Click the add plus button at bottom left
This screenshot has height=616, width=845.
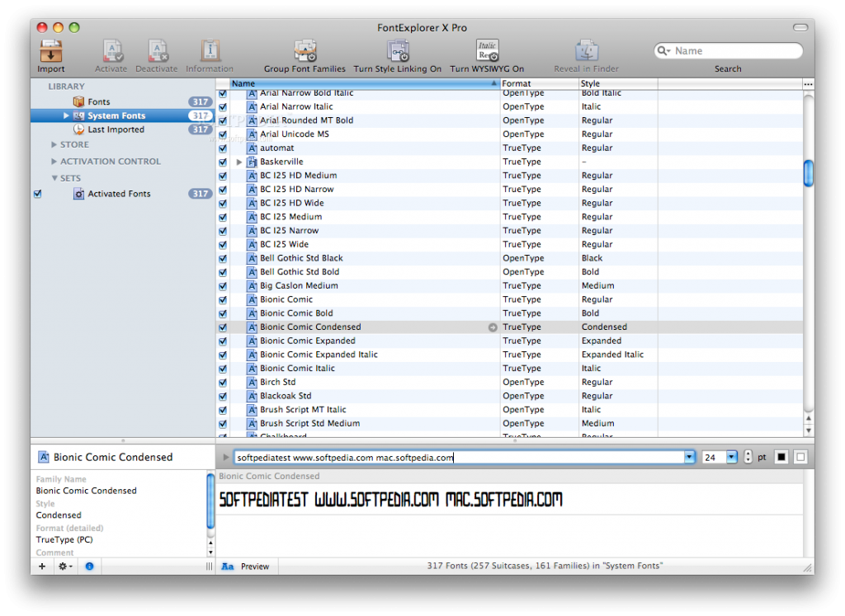click(x=42, y=566)
